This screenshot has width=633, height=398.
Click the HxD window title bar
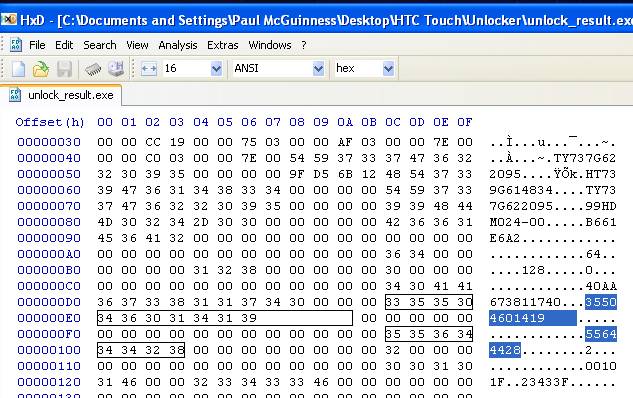316,19
